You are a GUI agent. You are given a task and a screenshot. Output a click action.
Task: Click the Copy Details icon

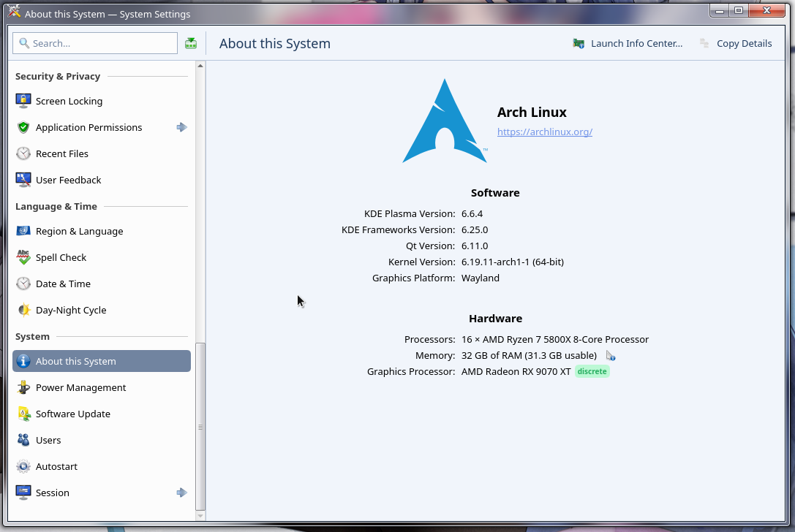(704, 44)
